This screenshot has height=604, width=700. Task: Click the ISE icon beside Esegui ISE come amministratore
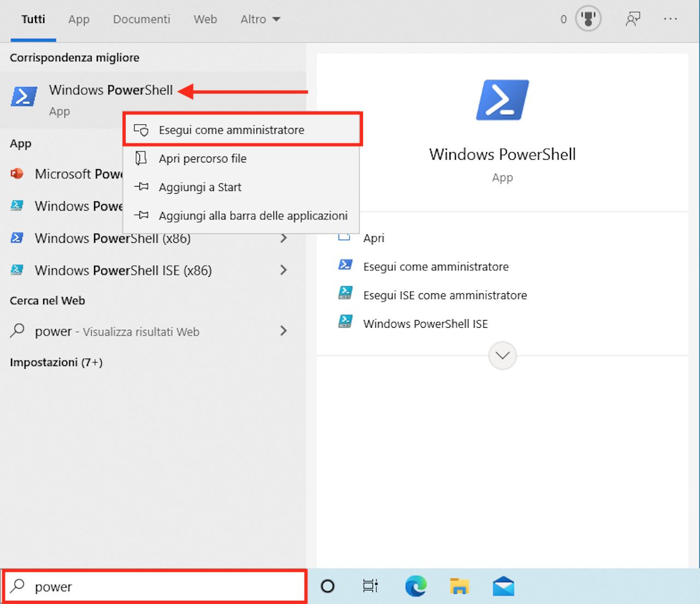[x=345, y=293]
